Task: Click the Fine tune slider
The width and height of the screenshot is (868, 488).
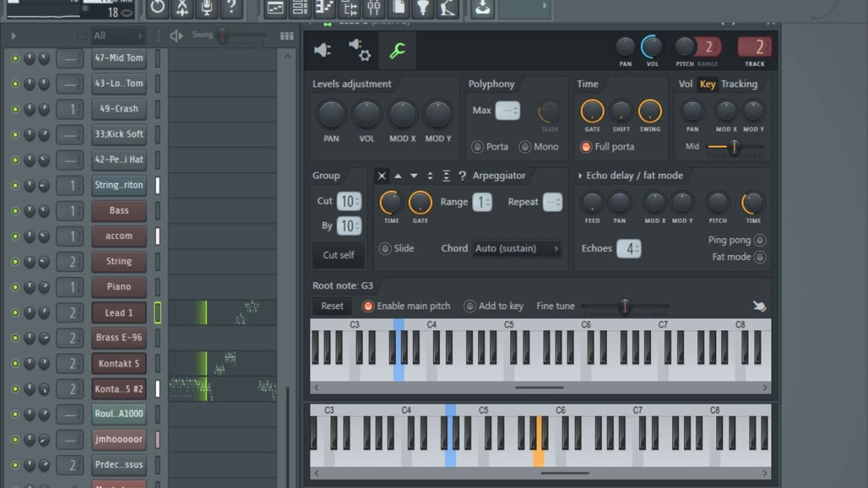Action: click(x=625, y=306)
